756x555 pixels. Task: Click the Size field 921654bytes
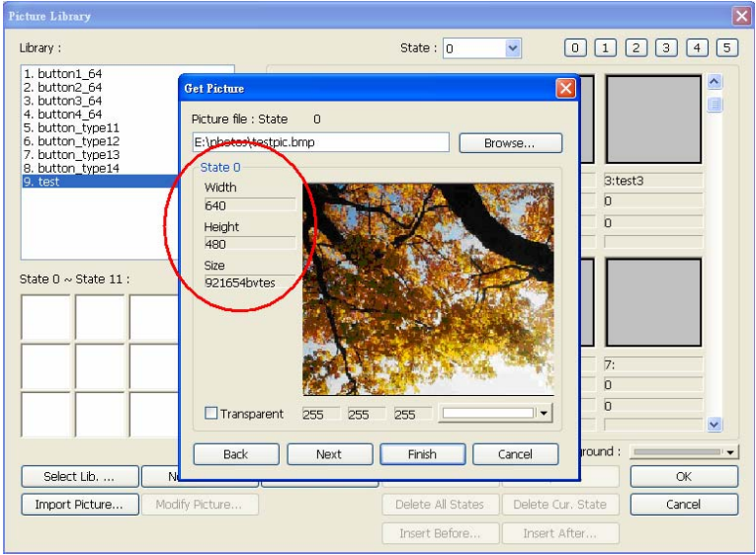[x=250, y=282]
